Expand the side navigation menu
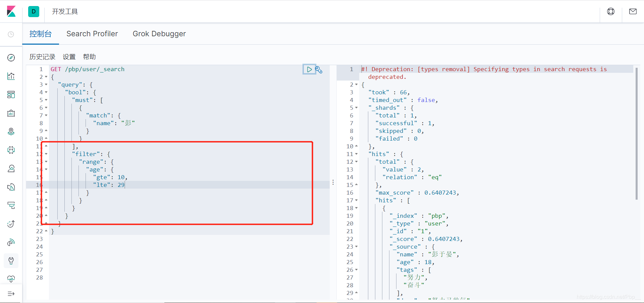The height and width of the screenshot is (303, 644). pyautogui.click(x=11, y=294)
